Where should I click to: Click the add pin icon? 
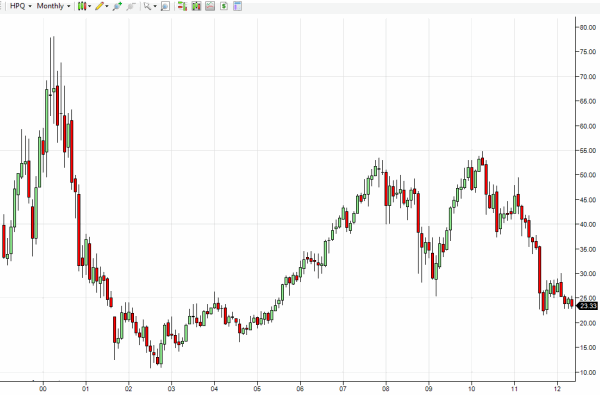(117, 6)
